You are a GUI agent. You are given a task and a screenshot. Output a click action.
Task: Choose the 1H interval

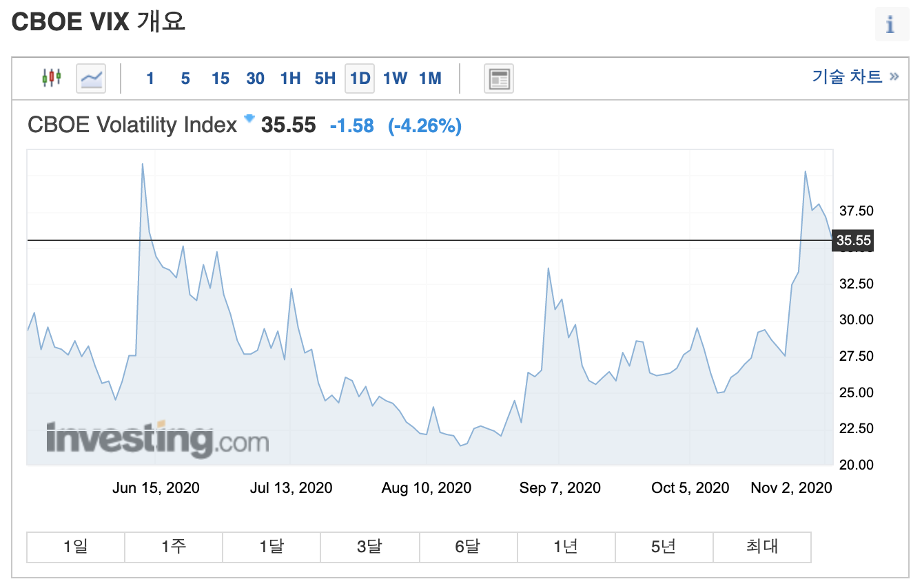click(x=291, y=78)
